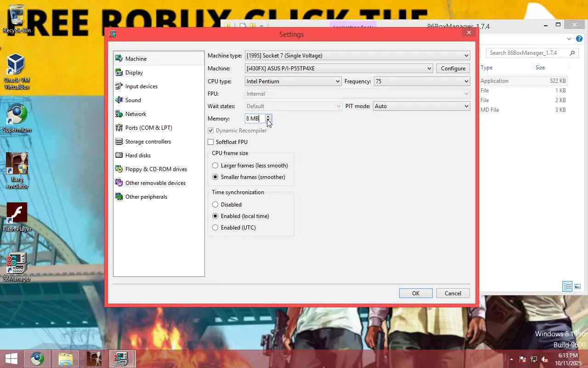This screenshot has height=368, width=588.
Task: Click the Supermium browser taskbar icon
Action: coord(37,359)
